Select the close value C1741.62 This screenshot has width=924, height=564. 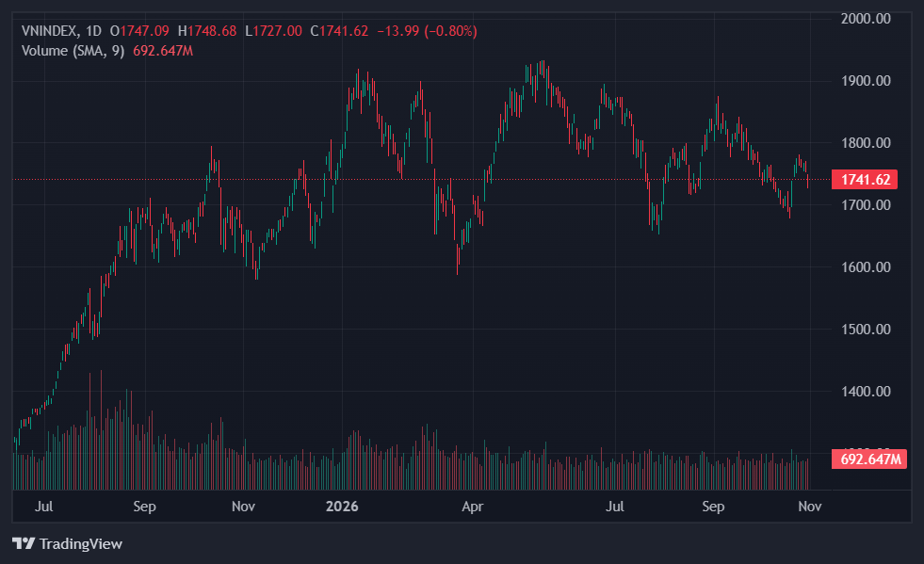339,31
